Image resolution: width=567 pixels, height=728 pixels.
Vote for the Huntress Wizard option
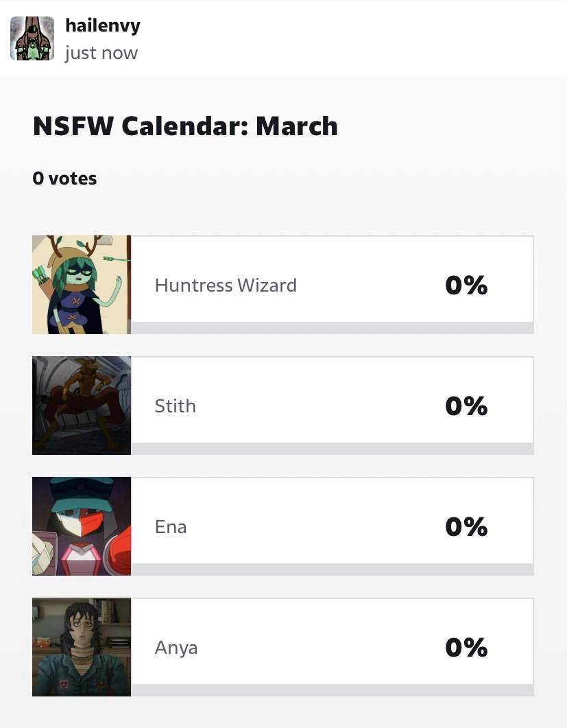(226, 285)
